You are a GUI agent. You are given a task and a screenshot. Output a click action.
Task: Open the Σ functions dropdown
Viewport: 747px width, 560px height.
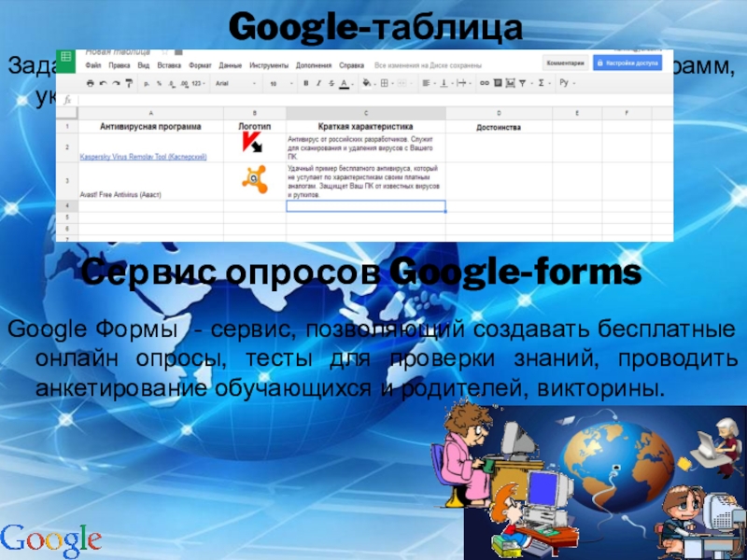coord(544,83)
